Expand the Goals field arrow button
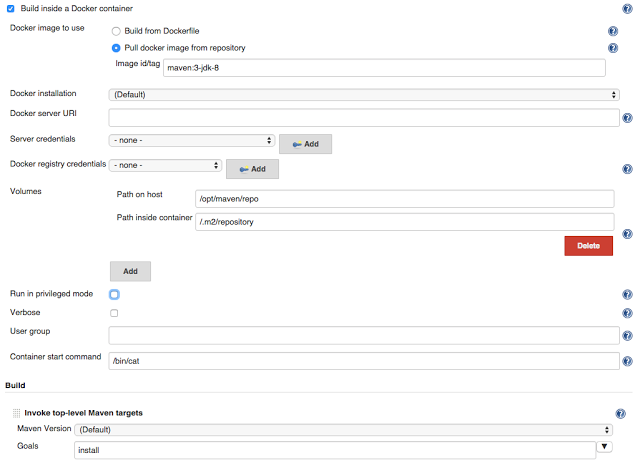This screenshot has height=463, width=640. click(x=604, y=447)
